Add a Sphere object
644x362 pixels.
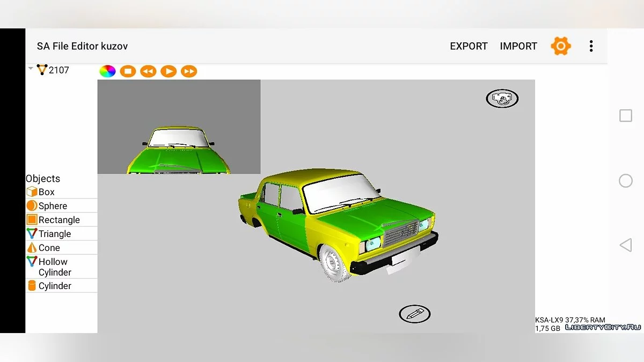[x=52, y=206]
